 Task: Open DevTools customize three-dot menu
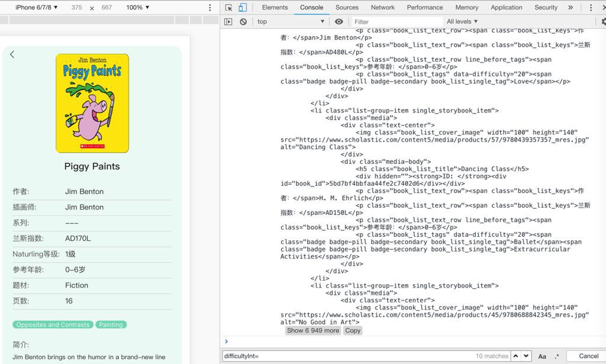(591, 7)
